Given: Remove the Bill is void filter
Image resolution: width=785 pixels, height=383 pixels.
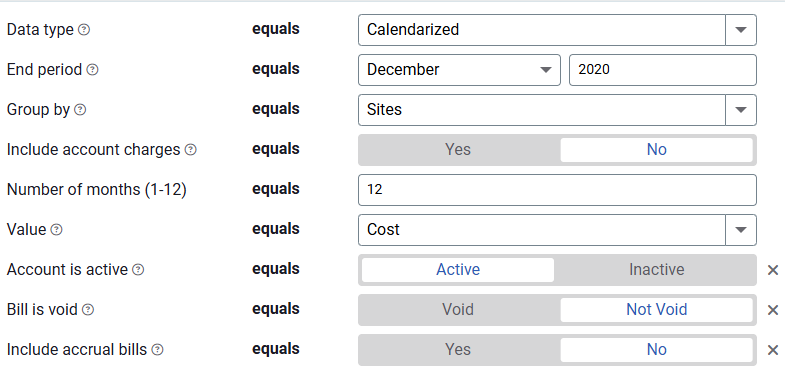Looking at the screenshot, I should pos(773,310).
